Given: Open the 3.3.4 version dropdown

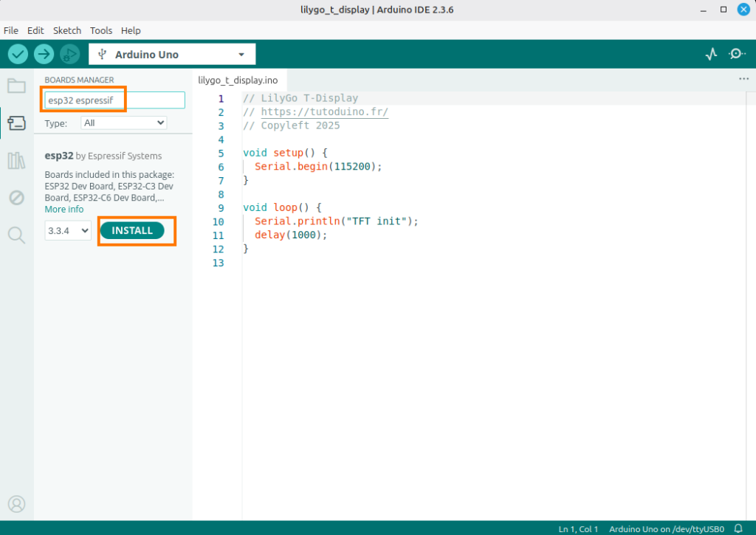Looking at the screenshot, I should 67,231.
